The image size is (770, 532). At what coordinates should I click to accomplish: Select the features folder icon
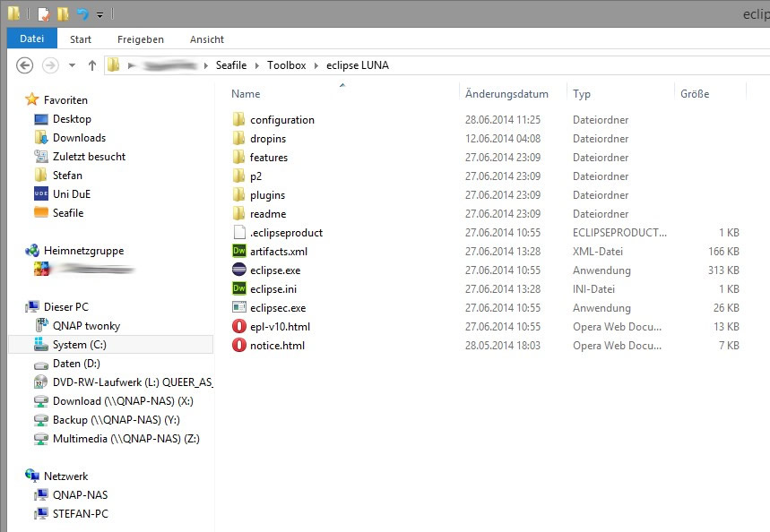(x=238, y=157)
